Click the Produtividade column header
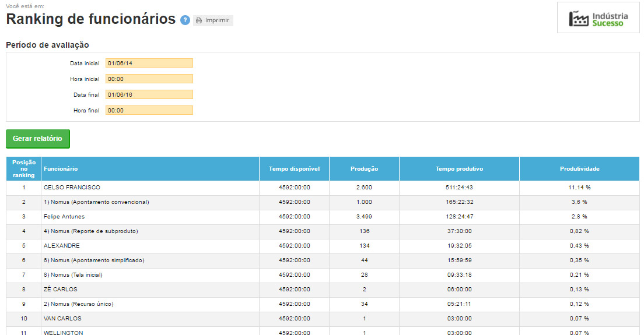 (x=579, y=169)
